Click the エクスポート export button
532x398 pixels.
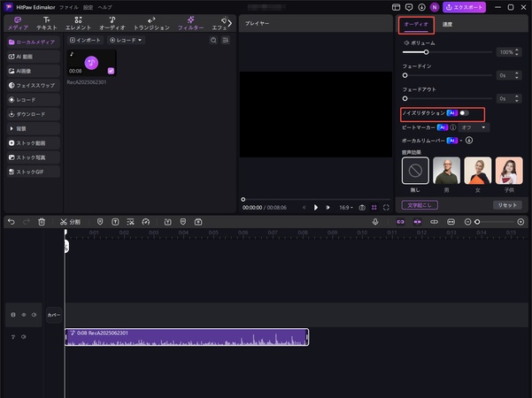(464, 7)
